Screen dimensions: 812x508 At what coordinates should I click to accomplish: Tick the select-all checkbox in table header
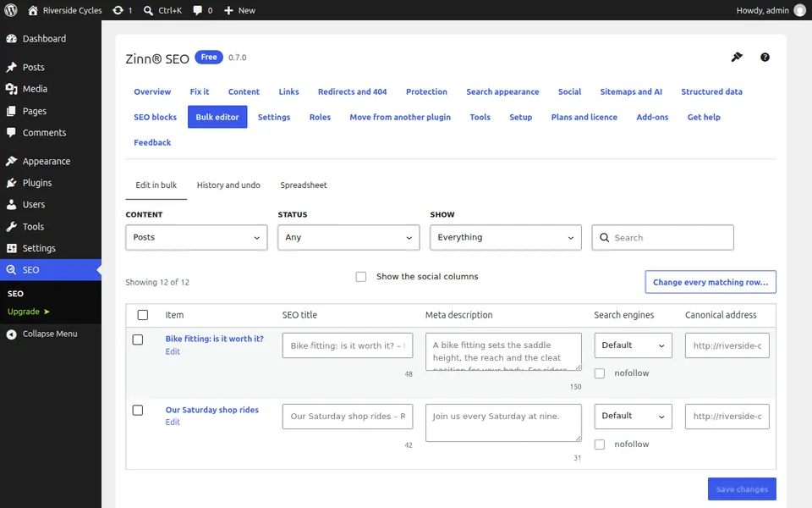pos(143,315)
